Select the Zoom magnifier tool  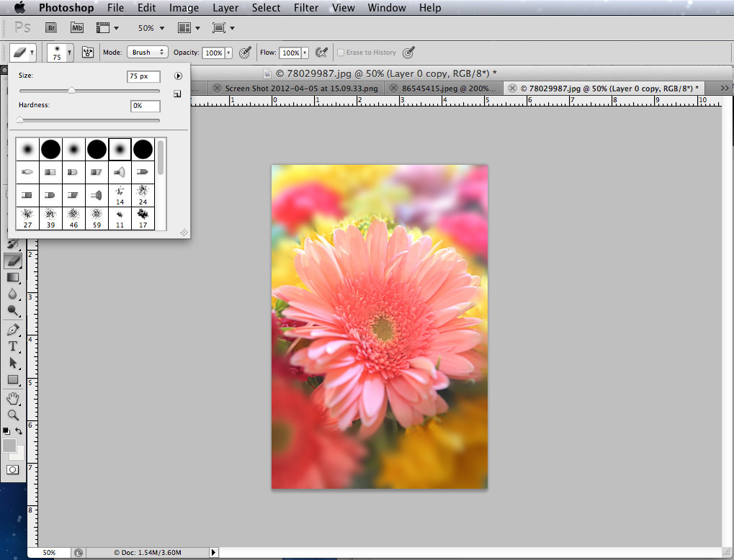(x=13, y=415)
